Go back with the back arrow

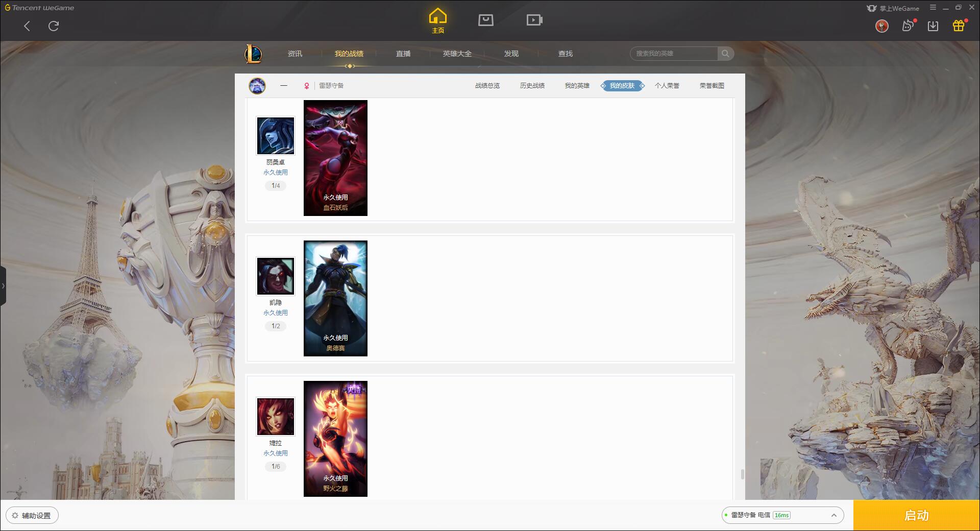tap(27, 26)
